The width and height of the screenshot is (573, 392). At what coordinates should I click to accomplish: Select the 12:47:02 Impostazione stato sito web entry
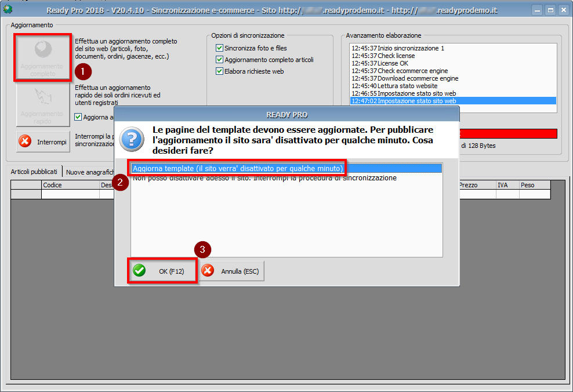[453, 101]
